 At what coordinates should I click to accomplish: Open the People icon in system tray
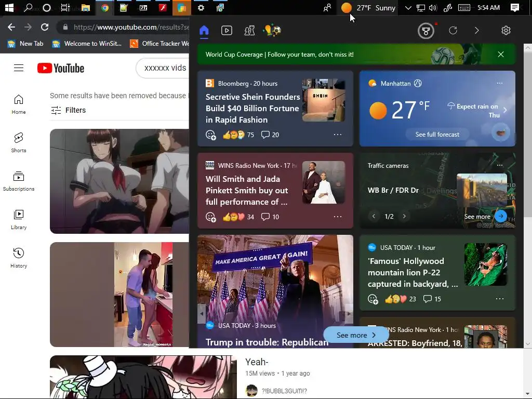click(327, 7)
